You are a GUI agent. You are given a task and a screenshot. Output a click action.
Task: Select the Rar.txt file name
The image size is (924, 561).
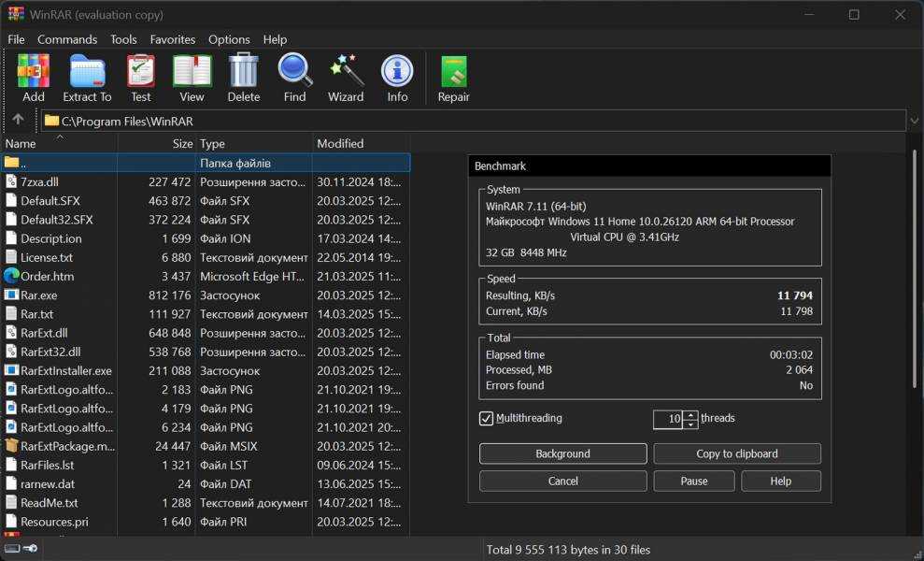[x=37, y=314]
